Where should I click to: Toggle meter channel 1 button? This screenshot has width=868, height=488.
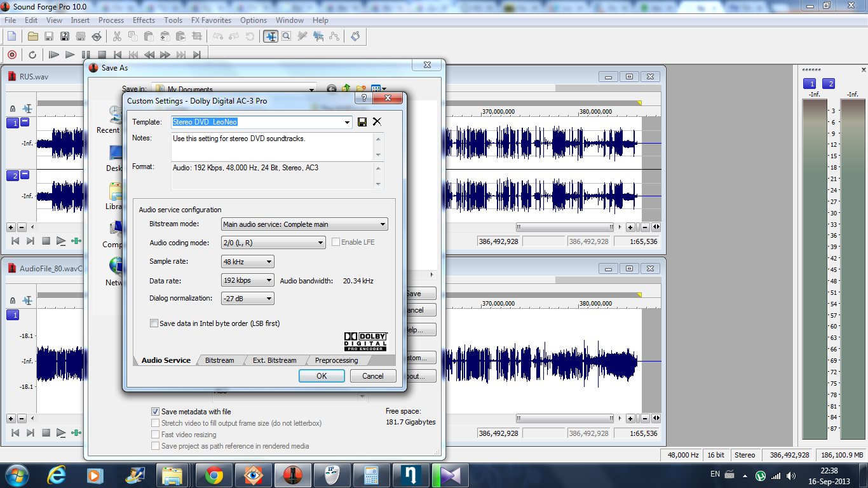pos(810,84)
